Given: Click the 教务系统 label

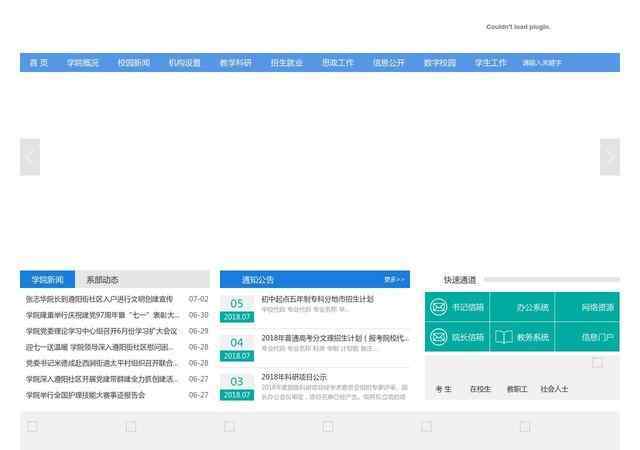Looking at the screenshot, I should point(533,337).
